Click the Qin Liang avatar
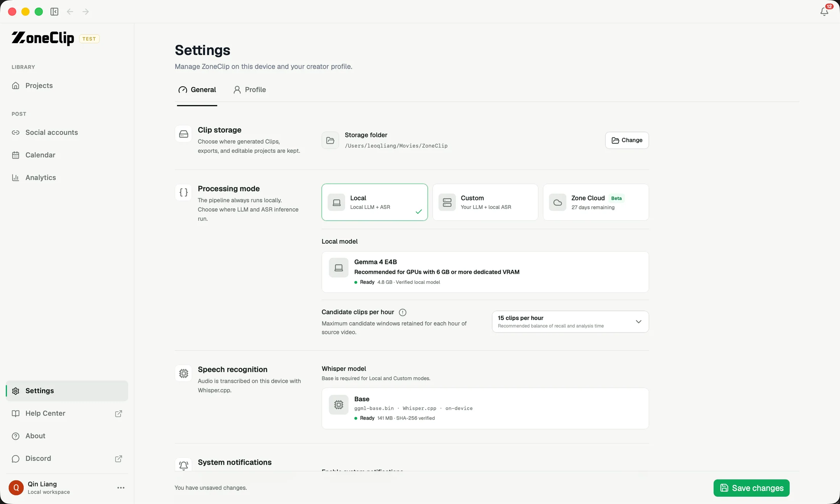The image size is (840, 504). tap(16, 488)
